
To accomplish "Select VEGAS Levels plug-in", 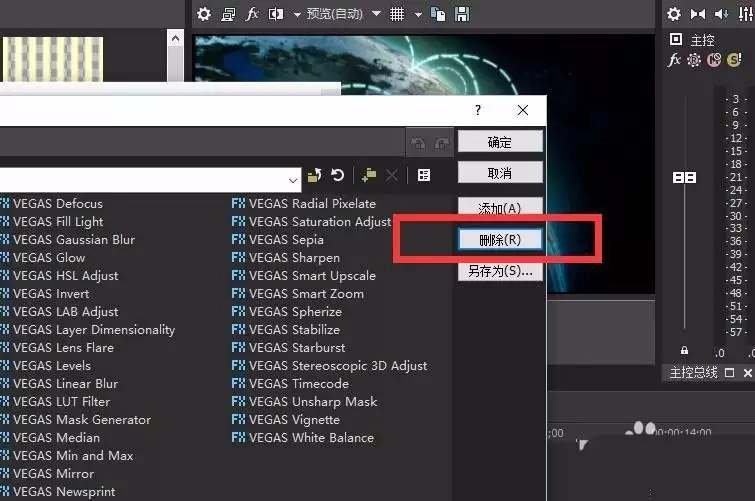I will [x=45, y=366].
